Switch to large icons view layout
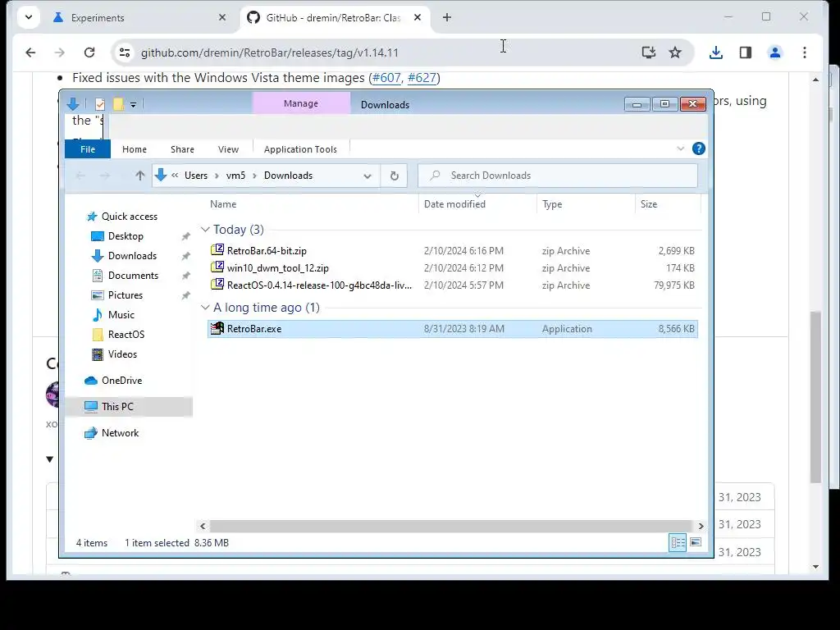The image size is (840, 630). [x=696, y=543]
